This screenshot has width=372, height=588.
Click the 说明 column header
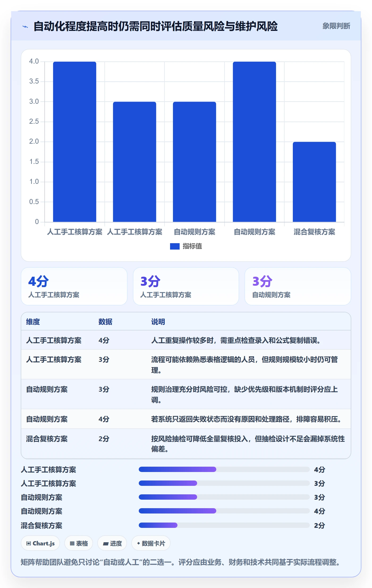pyautogui.click(x=158, y=322)
